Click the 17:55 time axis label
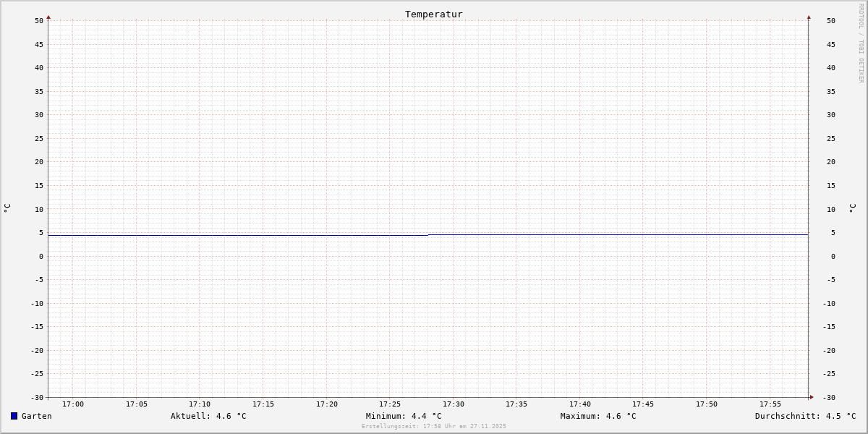 (770, 404)
